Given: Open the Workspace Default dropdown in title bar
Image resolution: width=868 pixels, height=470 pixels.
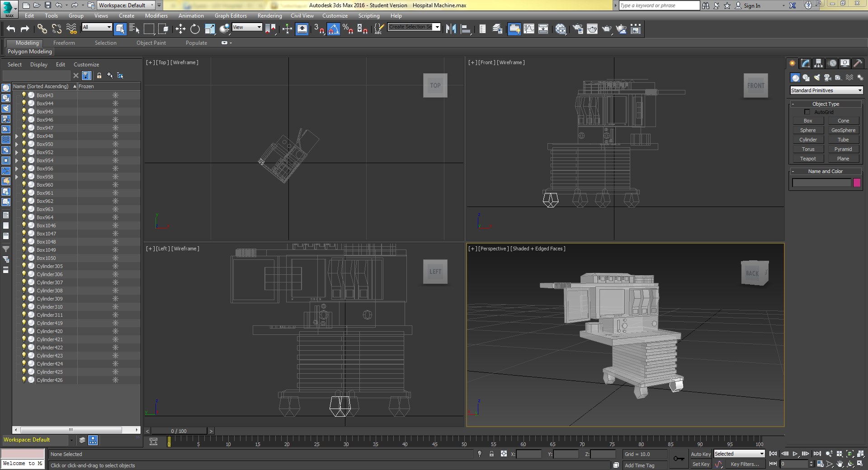Looking at the screenshot, I should [126, 5].
